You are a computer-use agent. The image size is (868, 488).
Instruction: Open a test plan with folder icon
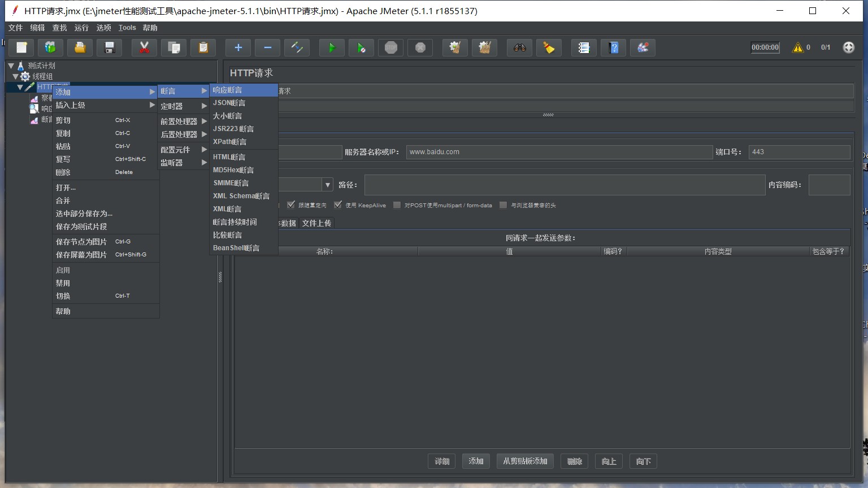coord(80,48)
